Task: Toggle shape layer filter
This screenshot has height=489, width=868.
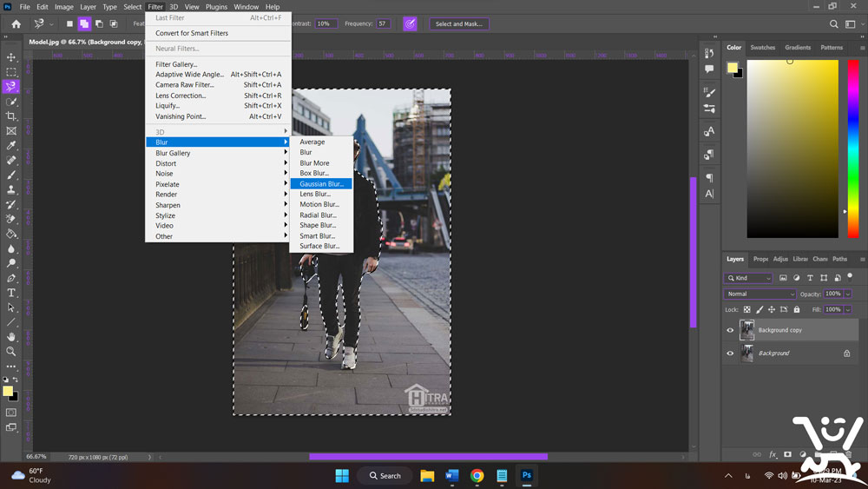Action: pos(824,278)
